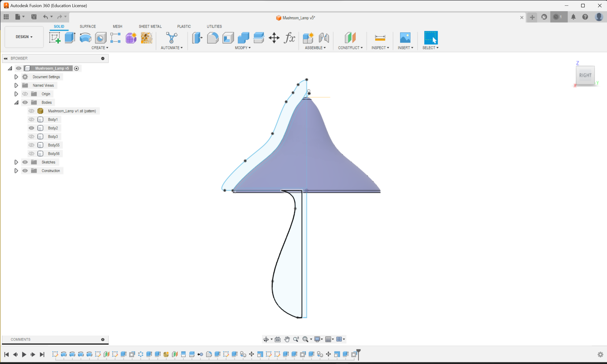
Task: Click the RIGHT face of the ViewCube
Action: (585, 75)
